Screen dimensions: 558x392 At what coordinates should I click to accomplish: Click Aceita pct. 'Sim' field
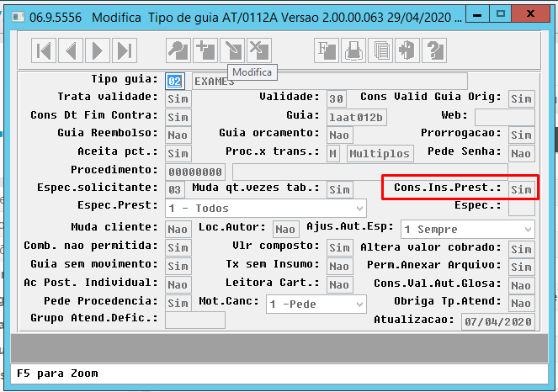[x=178, y=154]
